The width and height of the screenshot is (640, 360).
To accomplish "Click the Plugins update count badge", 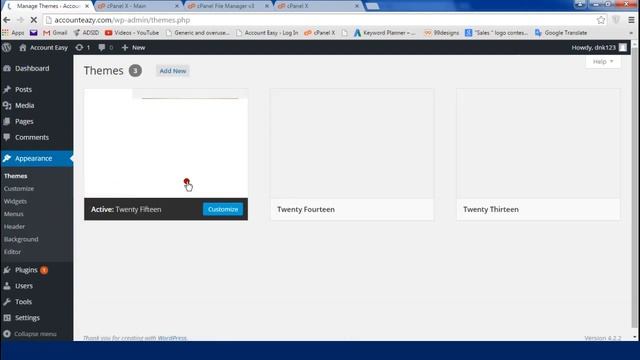I will [x=44, y=270].
